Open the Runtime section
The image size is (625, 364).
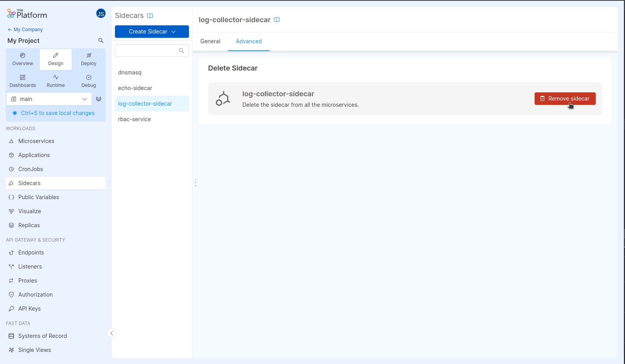(x=56, y=81)
